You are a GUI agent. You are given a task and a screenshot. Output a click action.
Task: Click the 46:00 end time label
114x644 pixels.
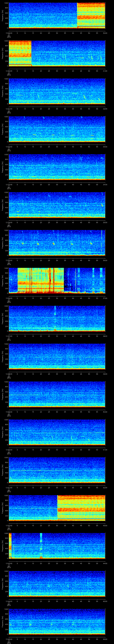(x=105, y=639)
